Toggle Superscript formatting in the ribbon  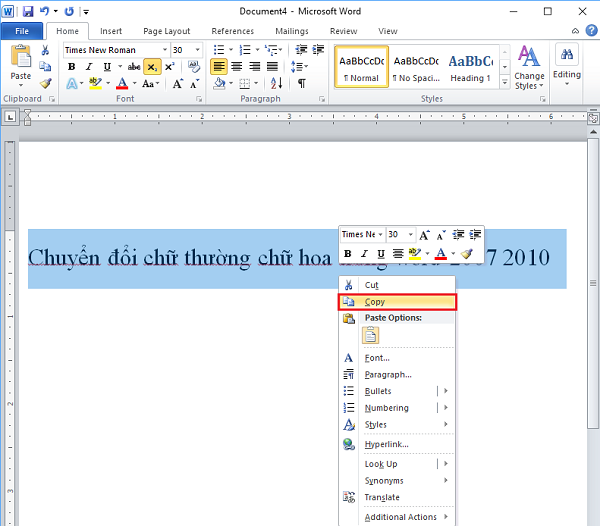click(x=169, y=67)
